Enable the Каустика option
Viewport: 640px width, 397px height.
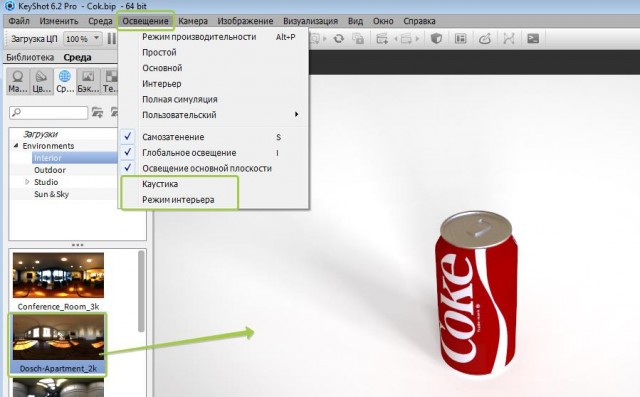213,184
